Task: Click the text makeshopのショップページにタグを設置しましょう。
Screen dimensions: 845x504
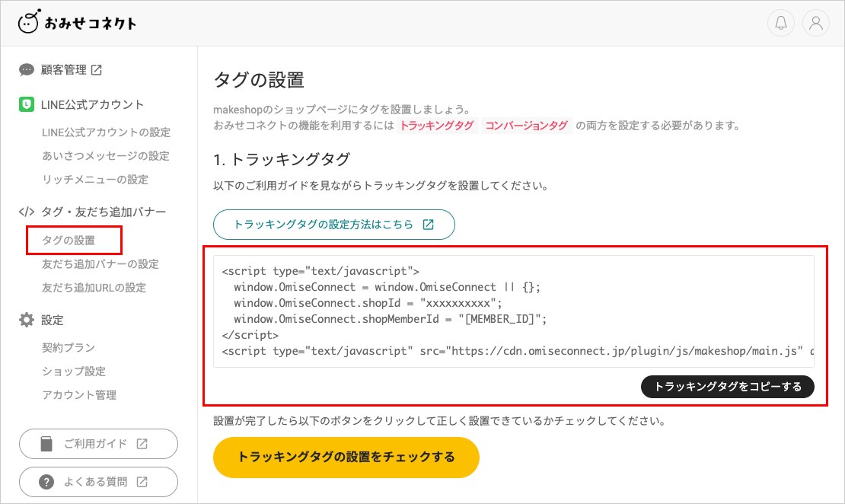Action: point(343,110)
